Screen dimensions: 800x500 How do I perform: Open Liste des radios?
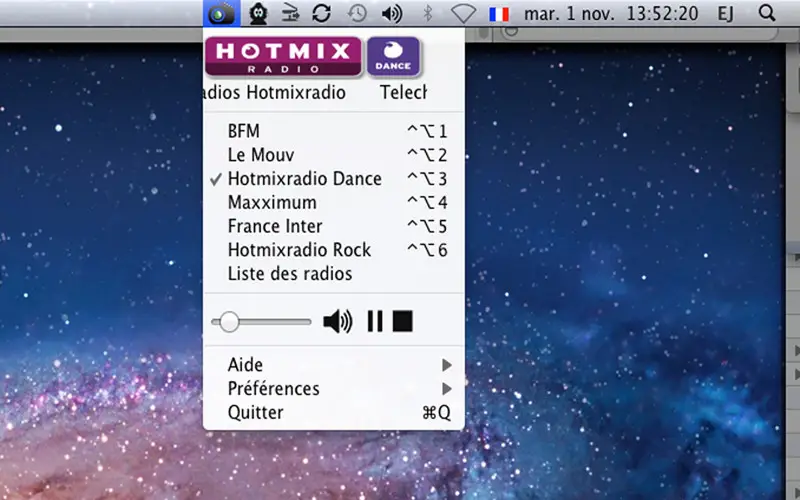(334, 274)
